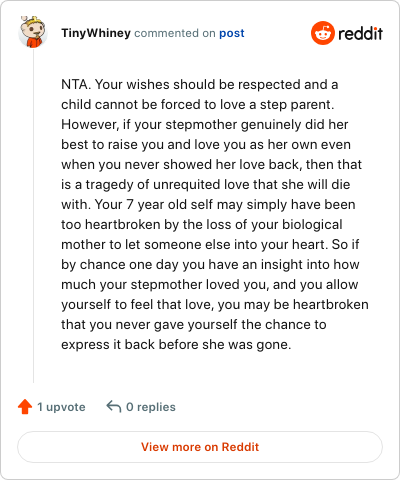Click View more on Reddit button
This screenshot has height=480, width=400.
tap(200, 447)
